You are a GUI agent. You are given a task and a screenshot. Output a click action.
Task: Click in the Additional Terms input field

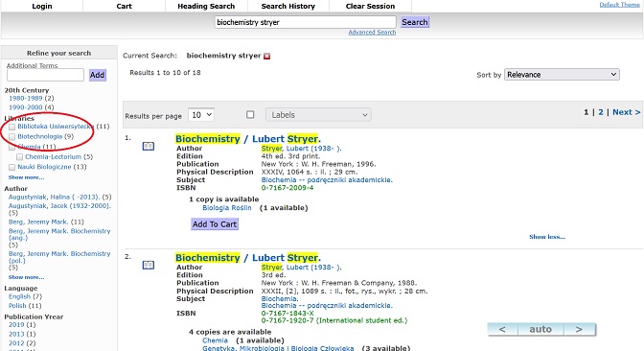[45, 75]
